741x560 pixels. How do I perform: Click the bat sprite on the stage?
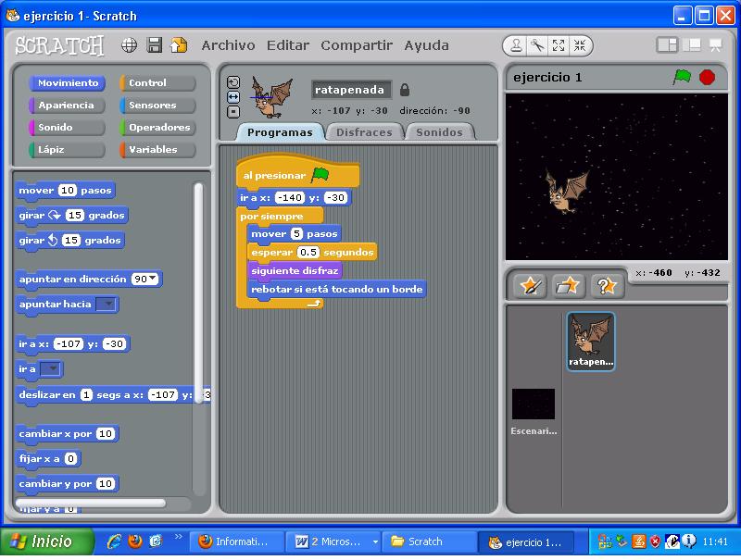[x=566, y=191]
